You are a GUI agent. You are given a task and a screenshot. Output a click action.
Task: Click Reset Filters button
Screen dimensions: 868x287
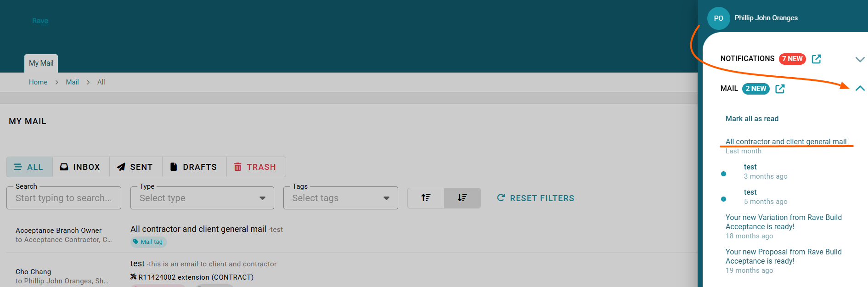point(535,198)
